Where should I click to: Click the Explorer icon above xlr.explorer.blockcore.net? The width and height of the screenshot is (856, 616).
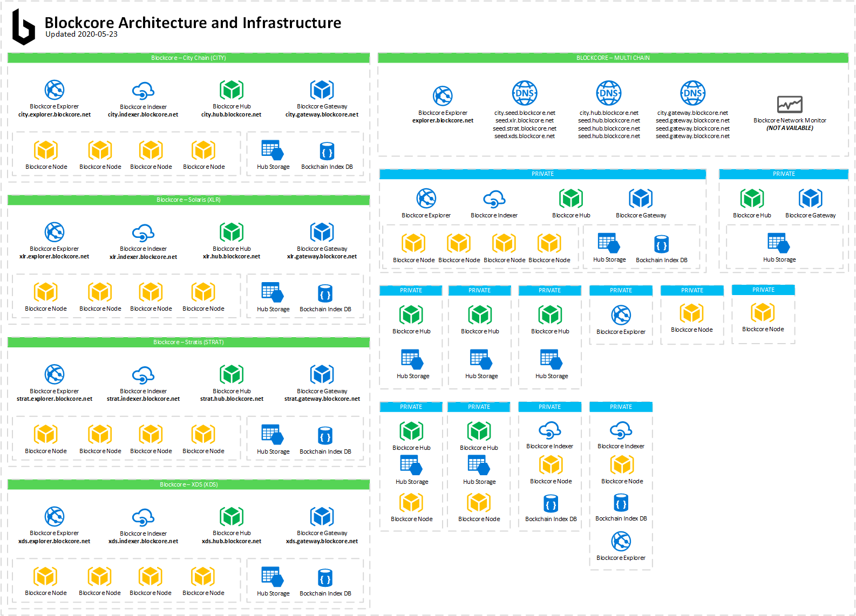tap(55, 232)
